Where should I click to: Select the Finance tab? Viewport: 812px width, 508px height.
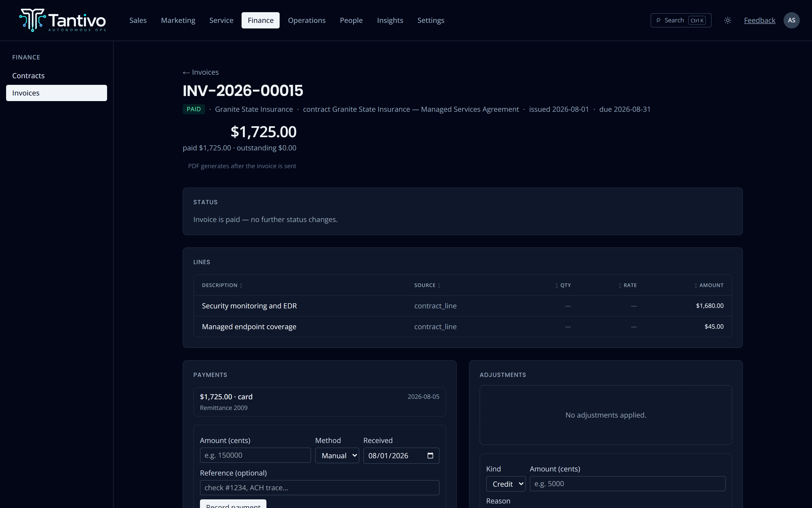[x=260, y=21]
